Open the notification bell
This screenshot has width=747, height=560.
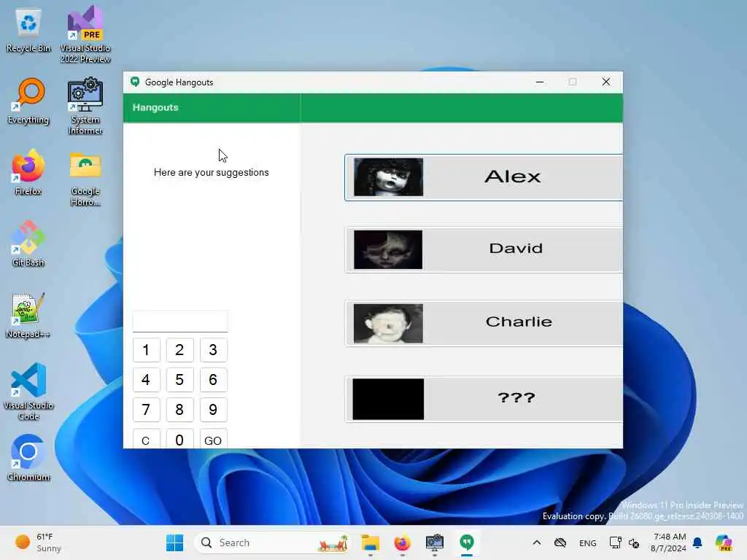click(697, 542)
